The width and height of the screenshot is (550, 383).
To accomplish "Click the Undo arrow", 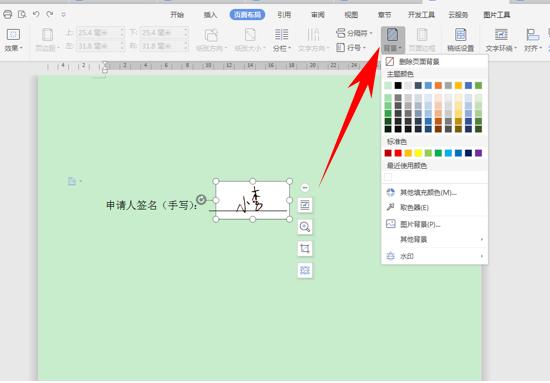I will coord(36,14).
